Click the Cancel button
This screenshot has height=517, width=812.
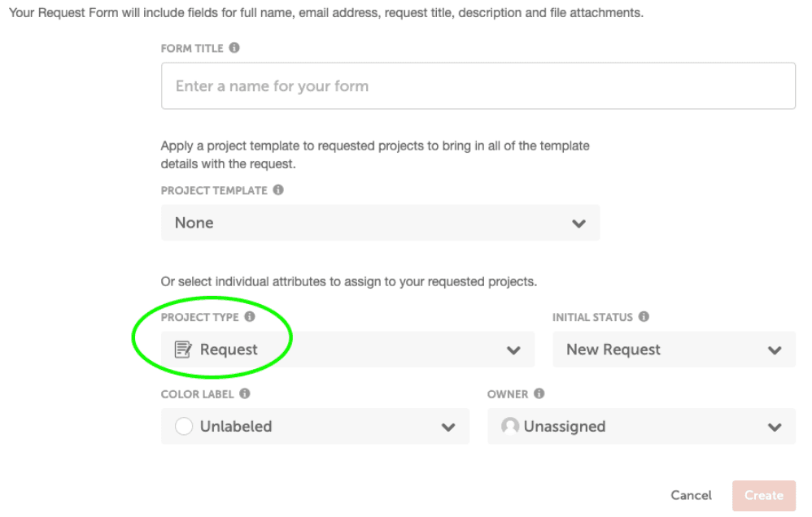coord(691,495)
